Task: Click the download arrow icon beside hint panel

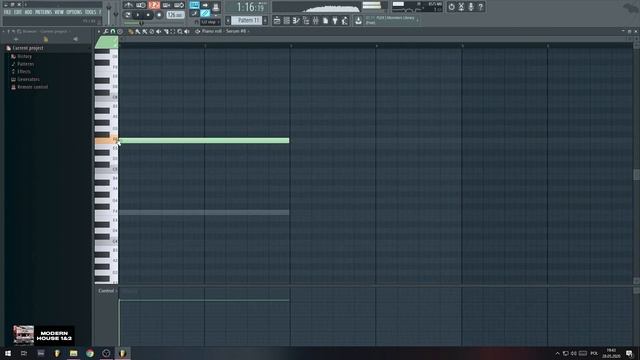Action: (358, 20)
